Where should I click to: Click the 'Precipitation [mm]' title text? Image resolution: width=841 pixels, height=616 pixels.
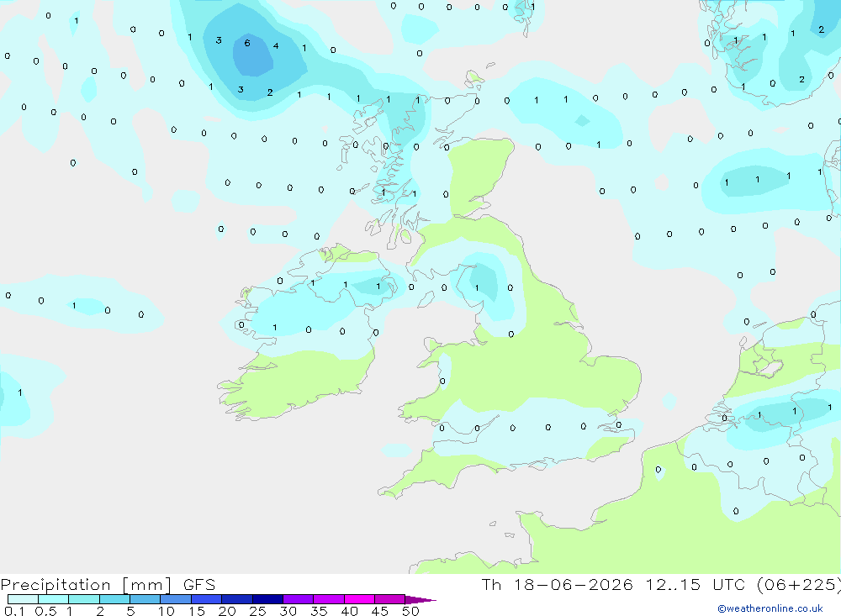(x=86, y=585)
